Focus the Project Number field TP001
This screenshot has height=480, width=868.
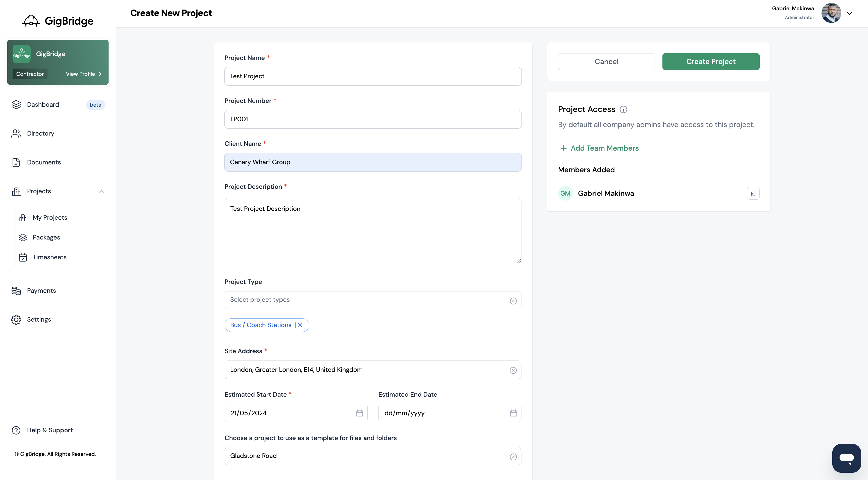pos(373,119)
